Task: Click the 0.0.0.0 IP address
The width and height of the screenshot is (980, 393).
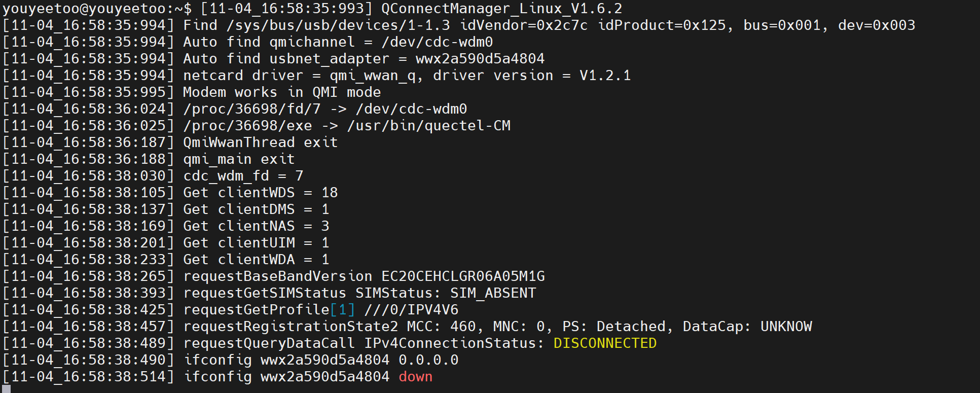Action: point(428,360)
